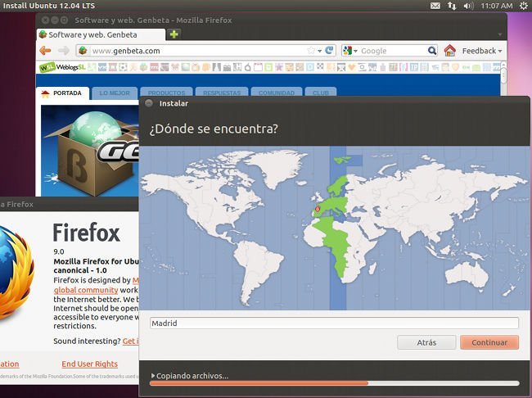This screenshot has width=532, height=398.
Task: Select the RESPUESTAS tab
Action: pos(222,93)
